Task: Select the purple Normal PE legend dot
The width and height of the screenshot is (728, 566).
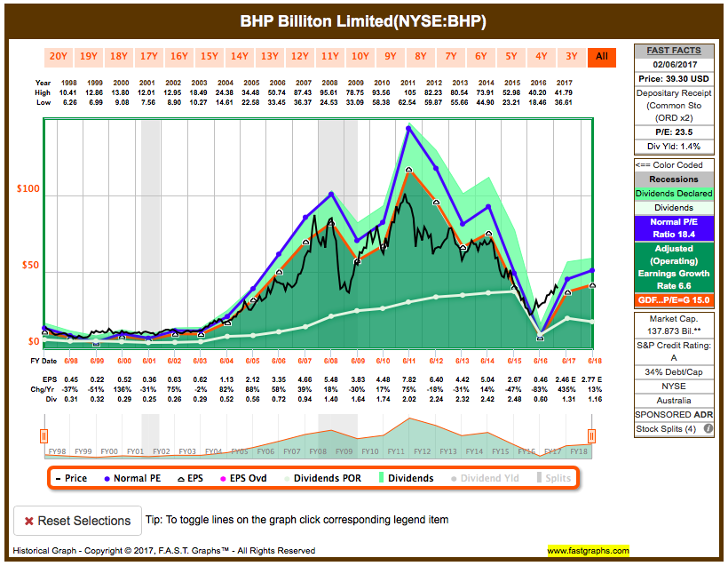Action: point(107,477)
